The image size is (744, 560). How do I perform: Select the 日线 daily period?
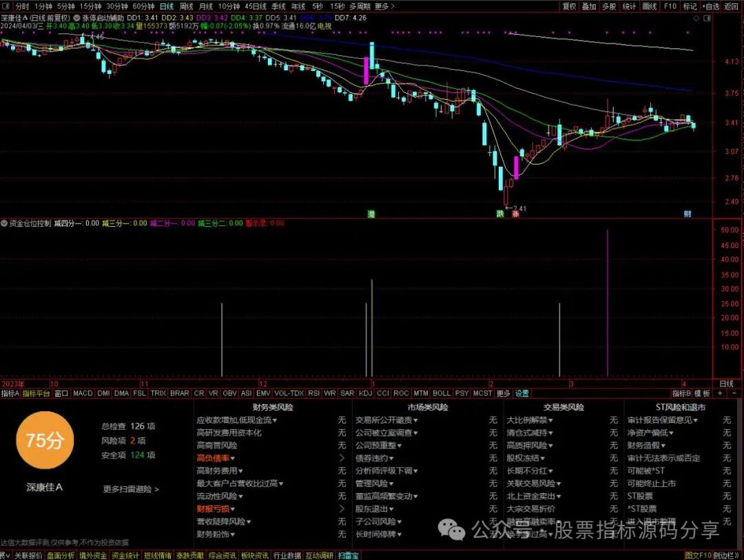(167, 6)
